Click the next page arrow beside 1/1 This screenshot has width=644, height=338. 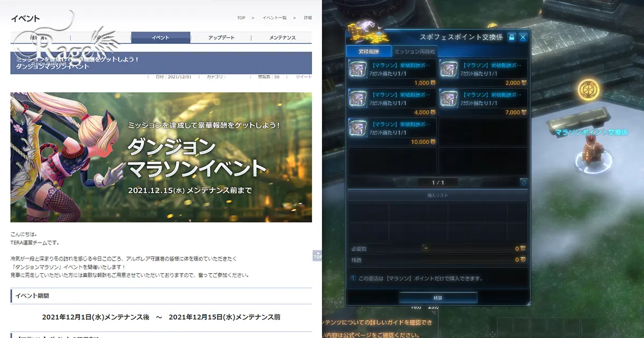(464, 182)
